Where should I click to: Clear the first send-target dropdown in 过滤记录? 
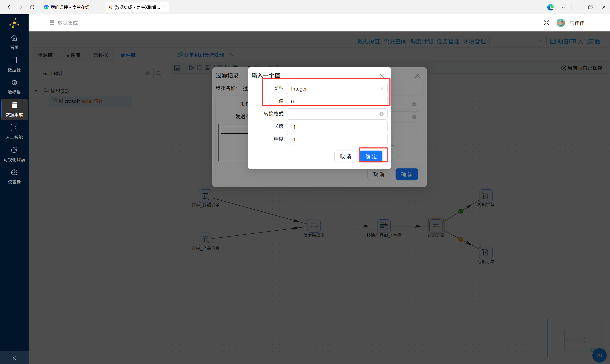[414, 104]
